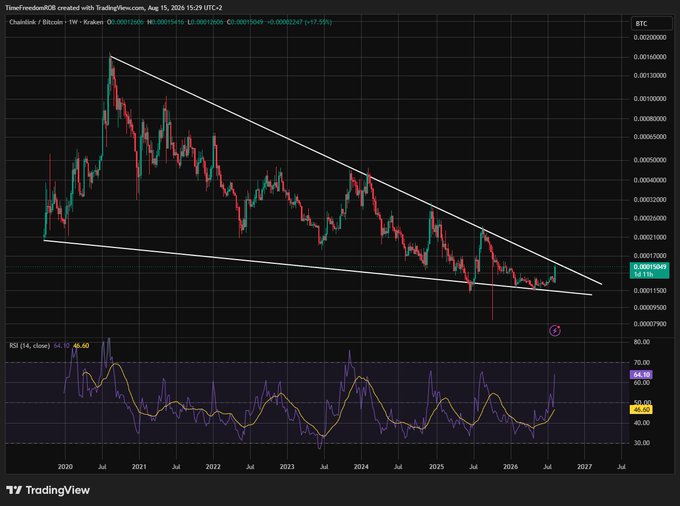This screenshot has width=680, height=506.
Task: Click the price axis label 0.00200000
Action: coord(650,37)
